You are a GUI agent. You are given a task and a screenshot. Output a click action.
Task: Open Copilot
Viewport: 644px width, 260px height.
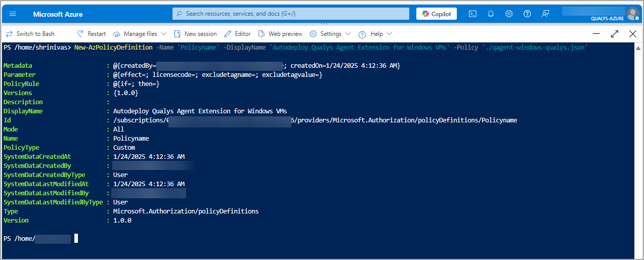[x=437, y=14]
